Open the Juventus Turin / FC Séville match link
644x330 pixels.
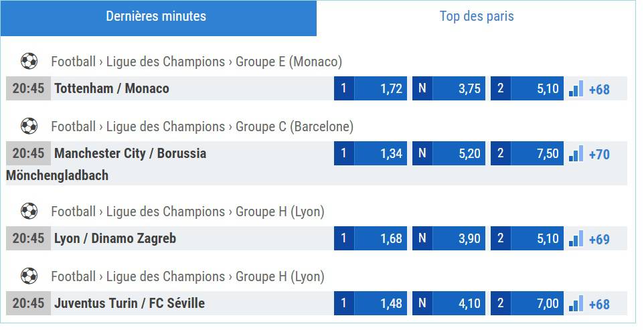click(129, 303)
